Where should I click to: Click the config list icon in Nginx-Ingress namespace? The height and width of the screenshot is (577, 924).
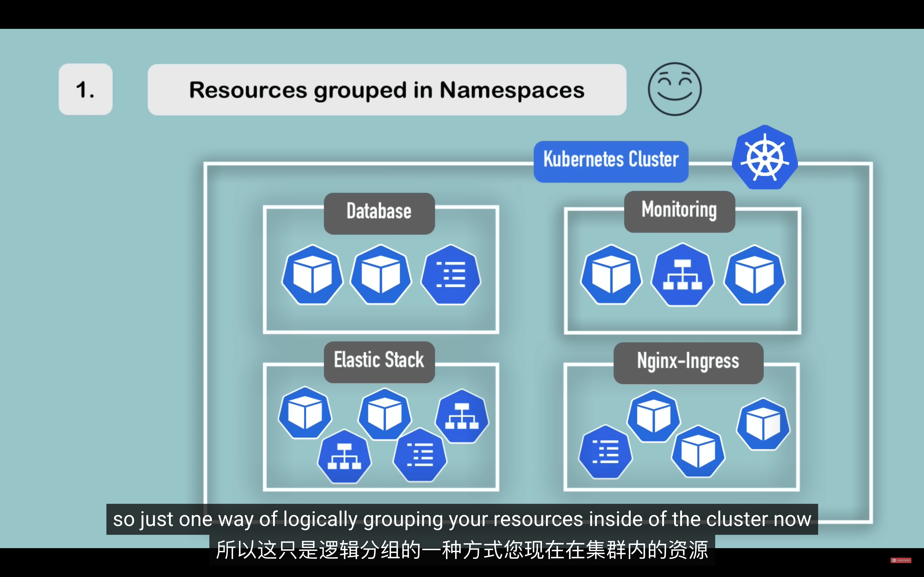tap(605, 452)
